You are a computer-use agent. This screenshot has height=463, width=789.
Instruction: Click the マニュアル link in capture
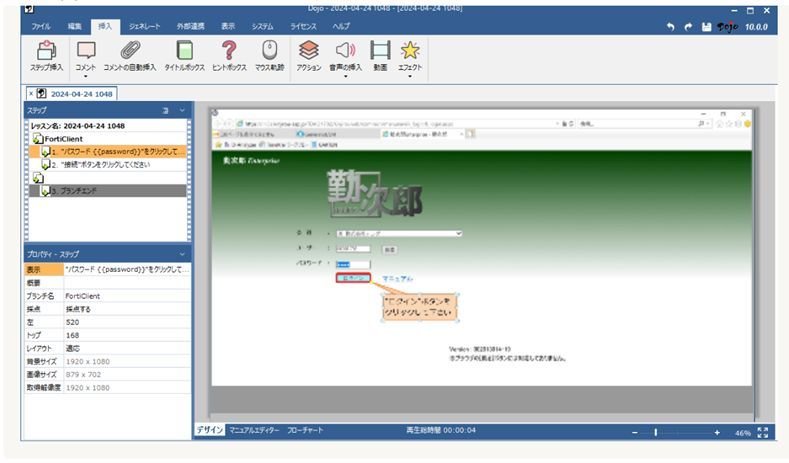tap(397, 278)
